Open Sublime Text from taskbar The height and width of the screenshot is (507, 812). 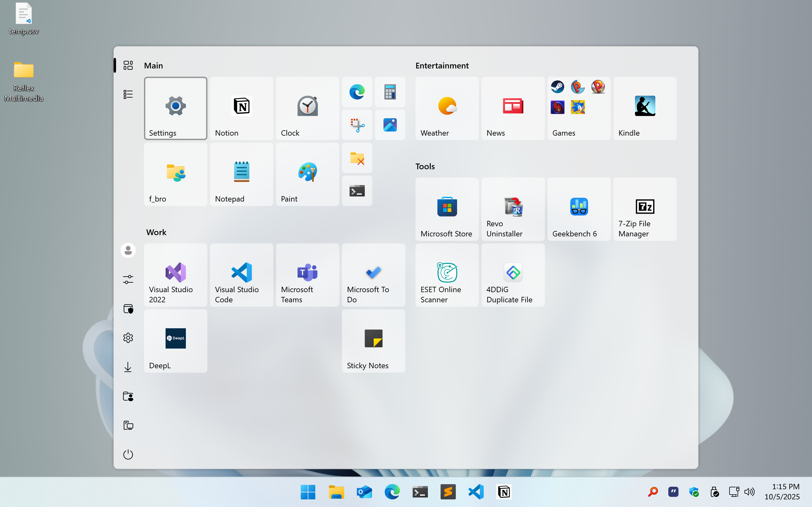click(x=448, y=492)
